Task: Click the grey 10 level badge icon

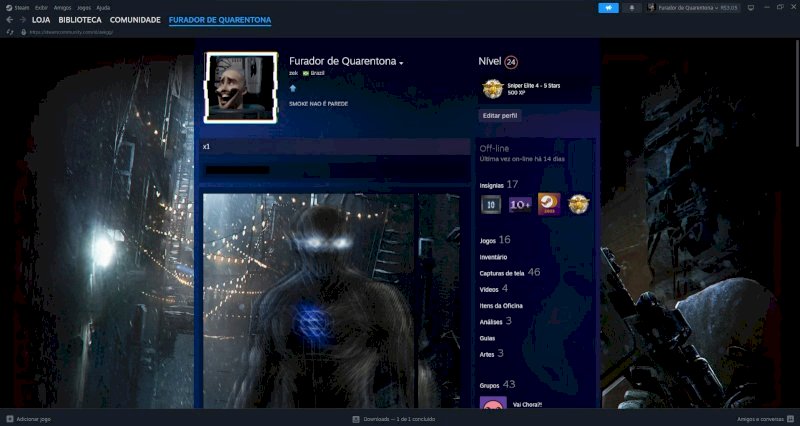Action: [491, 205]
